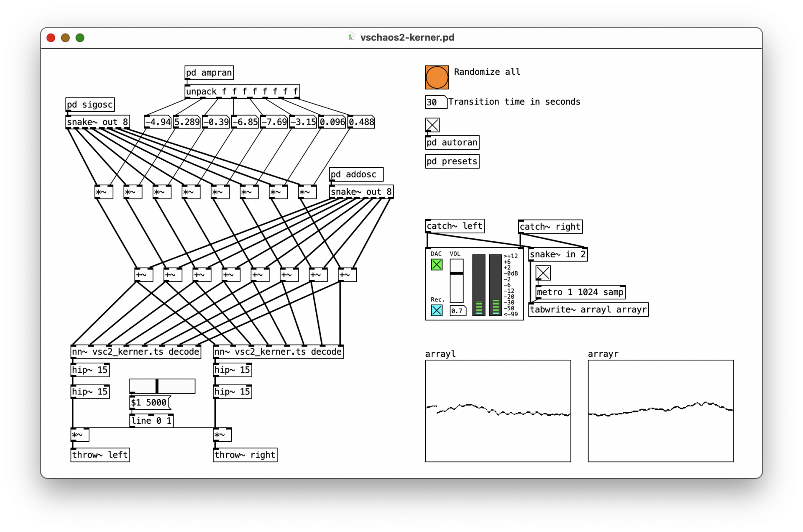
Task: Open the pd autoran subpatch
Action: click(452, 143)
